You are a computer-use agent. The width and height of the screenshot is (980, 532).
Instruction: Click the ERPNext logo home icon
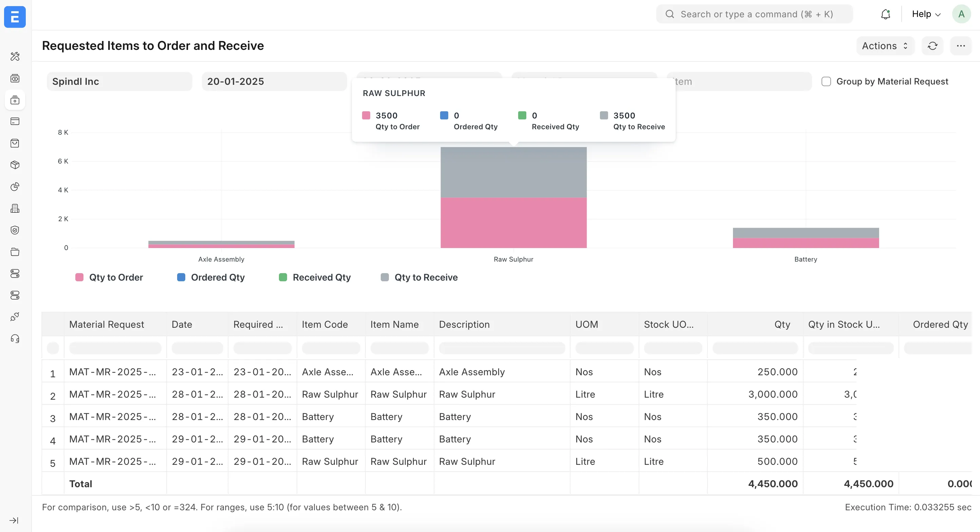click(x=15, y=17)
